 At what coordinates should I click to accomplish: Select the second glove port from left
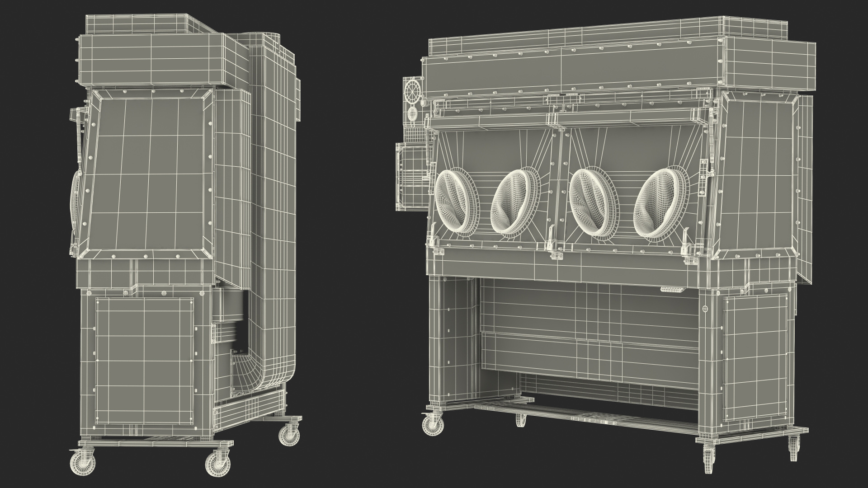click(x=516, y=202)
